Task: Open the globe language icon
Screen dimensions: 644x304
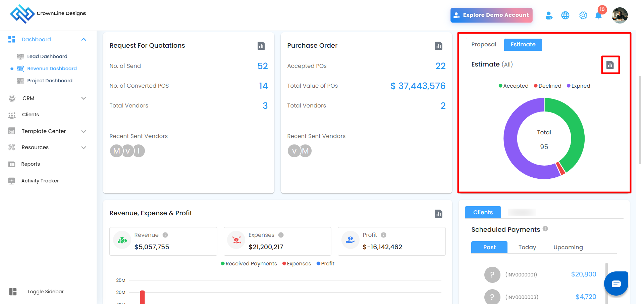Action: point(565,15)
